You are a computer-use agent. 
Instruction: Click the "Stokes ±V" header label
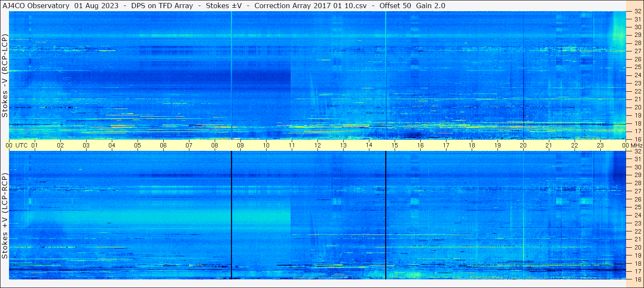pyautogui.click(x=224, y=6)
